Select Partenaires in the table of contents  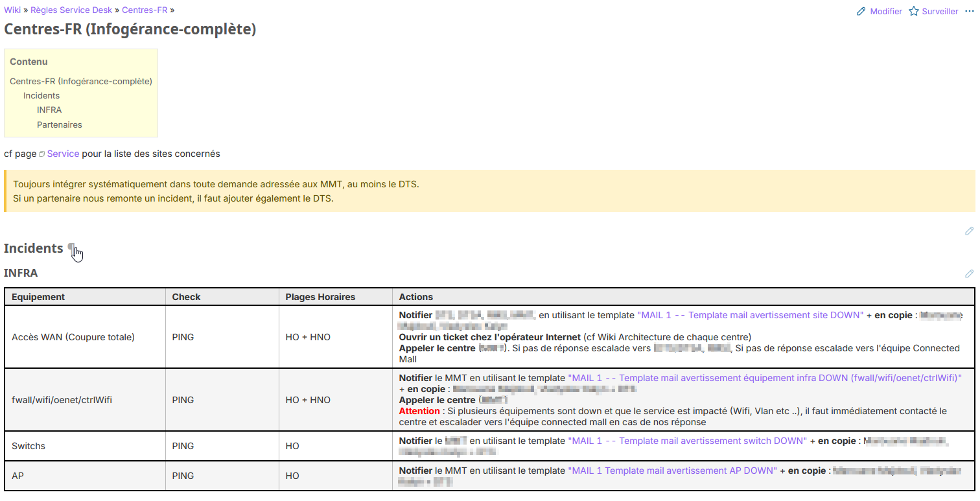pyautogui.click(x=59, y=124)
